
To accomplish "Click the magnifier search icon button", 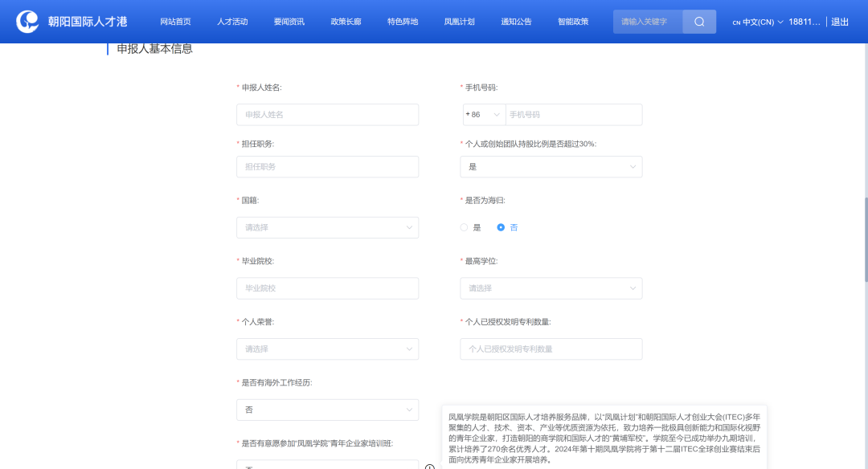I will pos(699,22).
